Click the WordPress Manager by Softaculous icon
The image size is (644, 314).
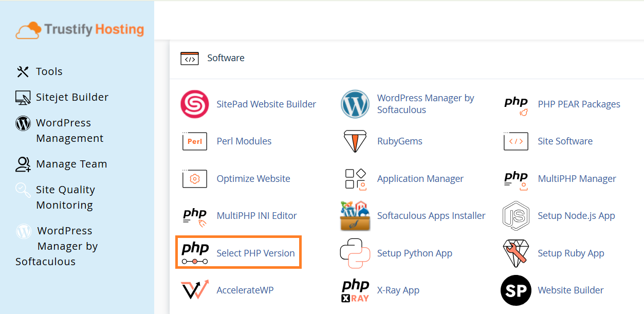(355, 104)
